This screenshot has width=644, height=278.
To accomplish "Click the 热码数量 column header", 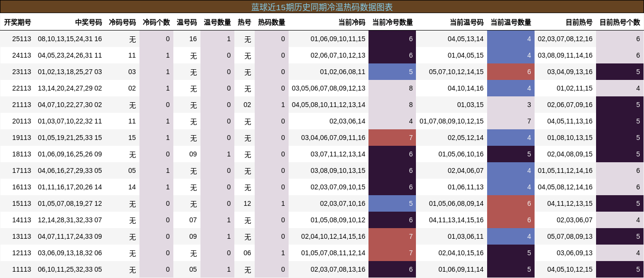I will [x=272, y=22].
